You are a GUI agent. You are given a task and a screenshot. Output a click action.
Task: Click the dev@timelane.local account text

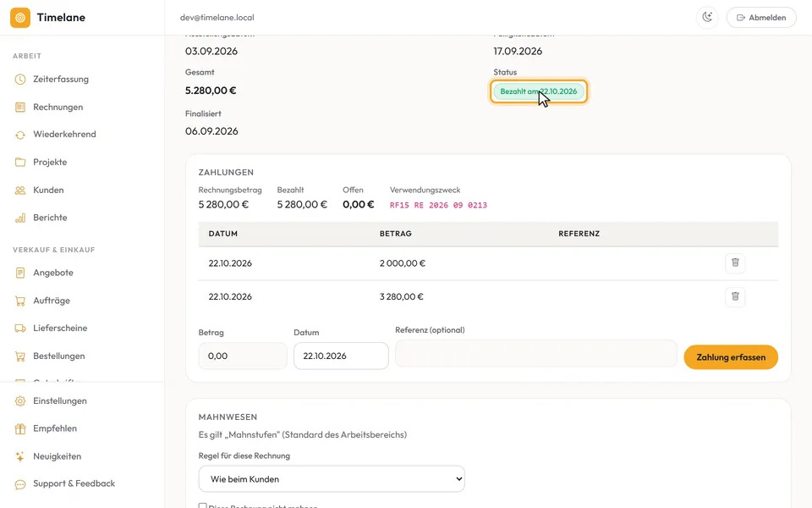(217, 18)
